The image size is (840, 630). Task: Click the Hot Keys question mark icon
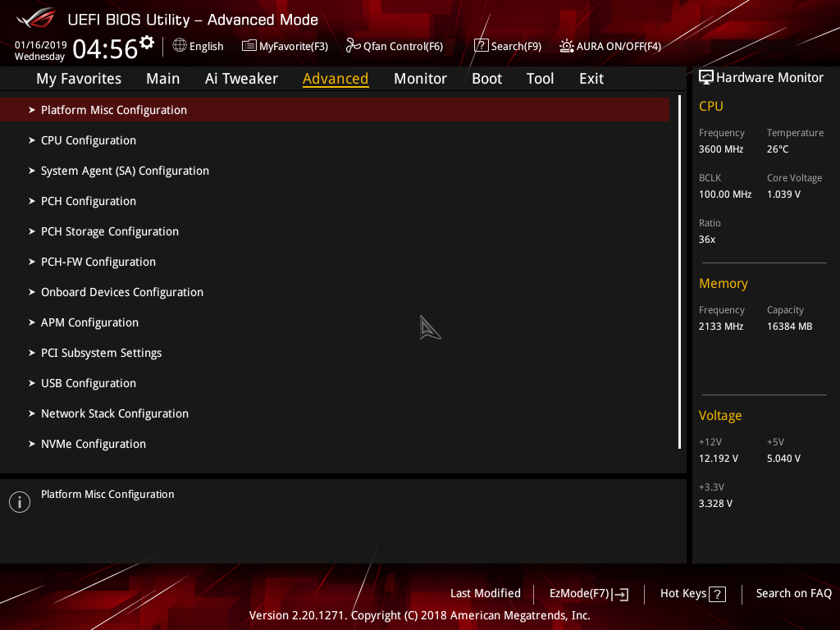[717, 593]
